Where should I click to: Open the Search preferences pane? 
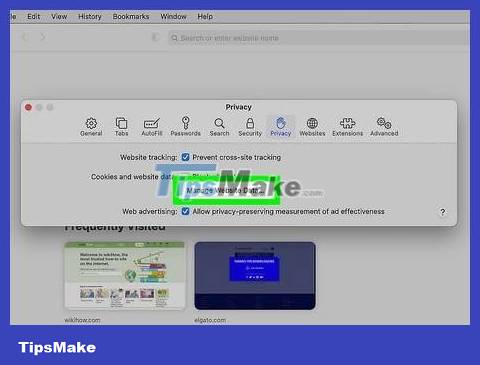[219, 127]
